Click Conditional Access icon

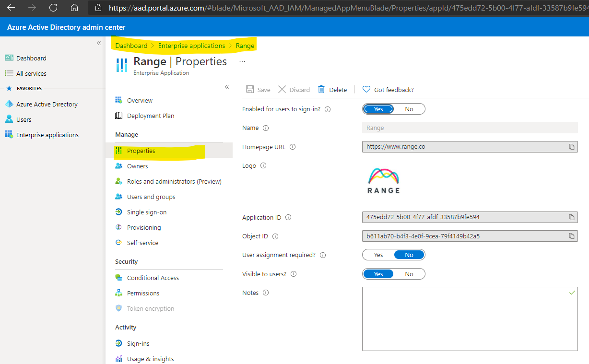pyautogui.click(x=119, y=278)
